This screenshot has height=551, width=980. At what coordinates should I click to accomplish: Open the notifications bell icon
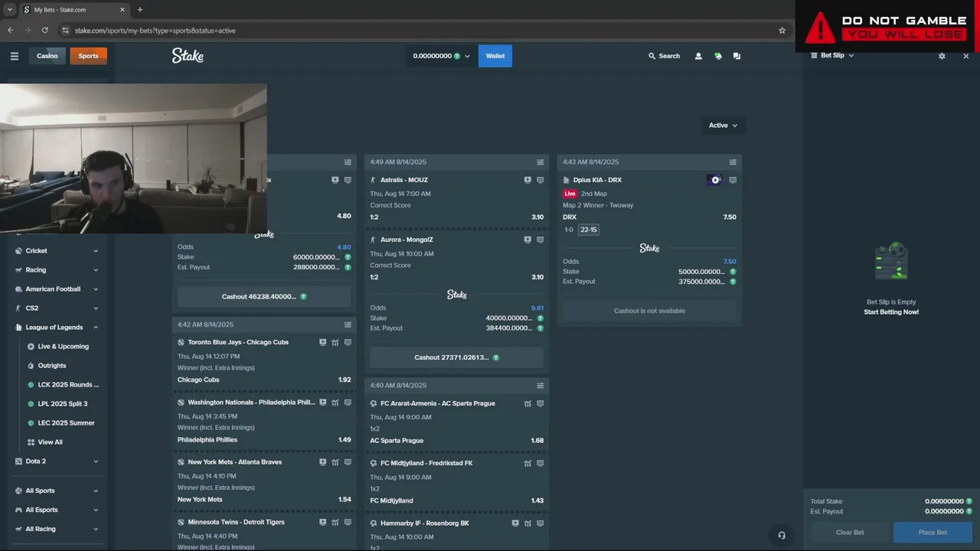click(717, 56)
